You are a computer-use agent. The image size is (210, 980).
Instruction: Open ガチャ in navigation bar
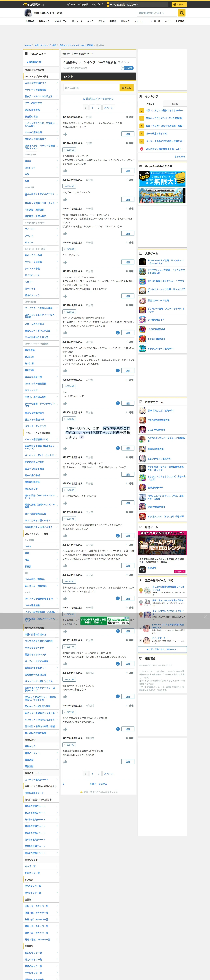click(101, 21)
